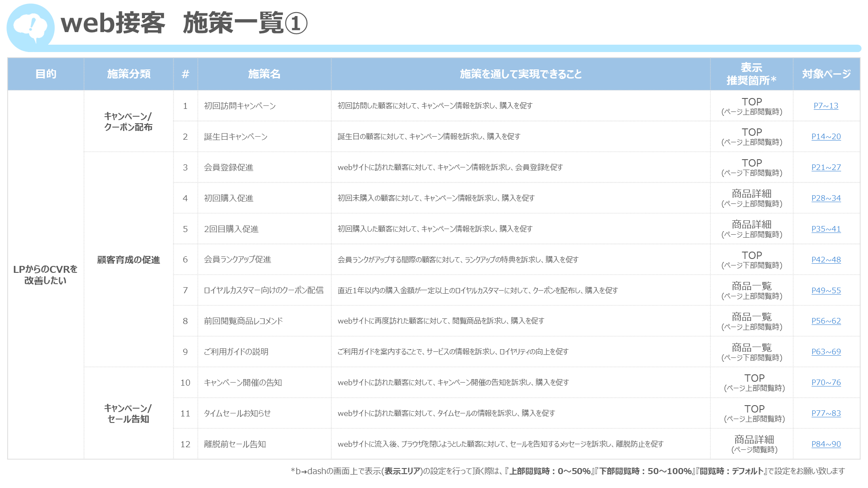Click description ending 会員登録を促す
This screenshot has width=868, height=488.
click(x=450, y=167)
